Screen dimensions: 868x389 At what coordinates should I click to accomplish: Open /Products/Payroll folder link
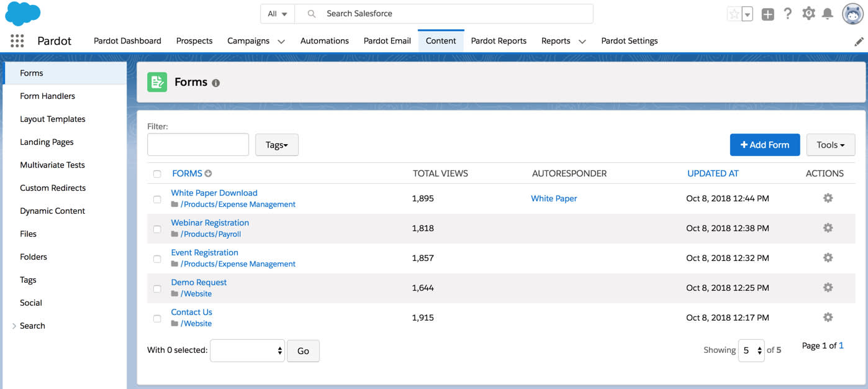210,234
